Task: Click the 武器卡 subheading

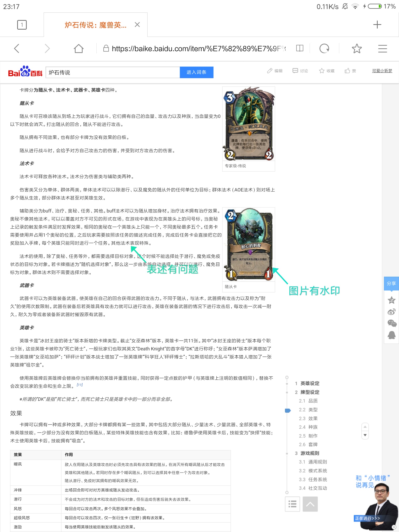Action: 27,285
